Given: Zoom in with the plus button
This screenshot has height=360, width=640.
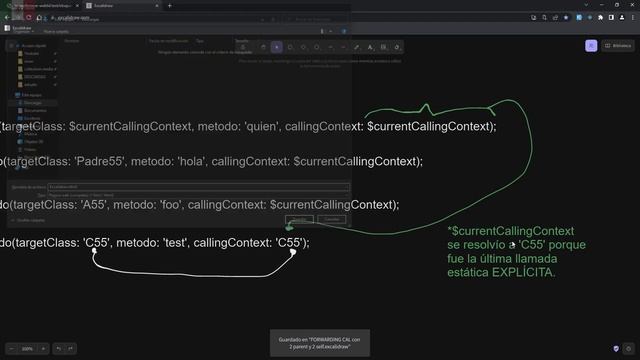Looking at the screenshot, I should tap(43, 349).
